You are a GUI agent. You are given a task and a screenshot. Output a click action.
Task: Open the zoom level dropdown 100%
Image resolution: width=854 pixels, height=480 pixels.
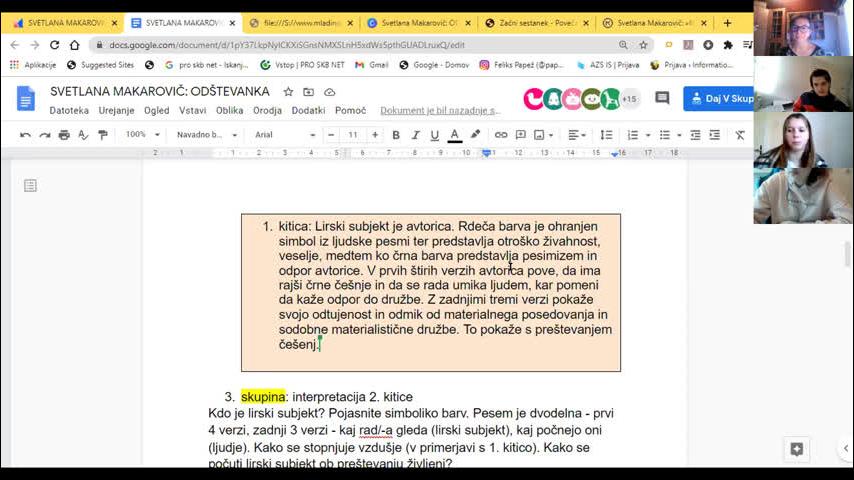click(x=141, y=135)
